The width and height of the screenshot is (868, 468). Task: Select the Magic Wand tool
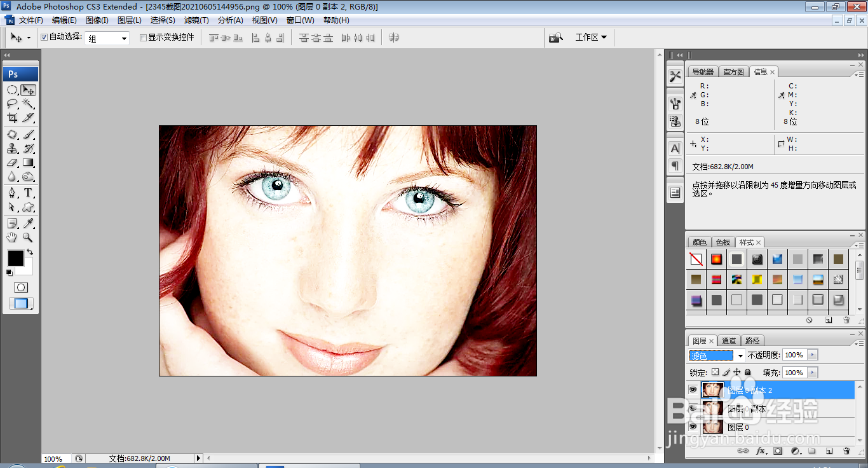pos(29,104)
